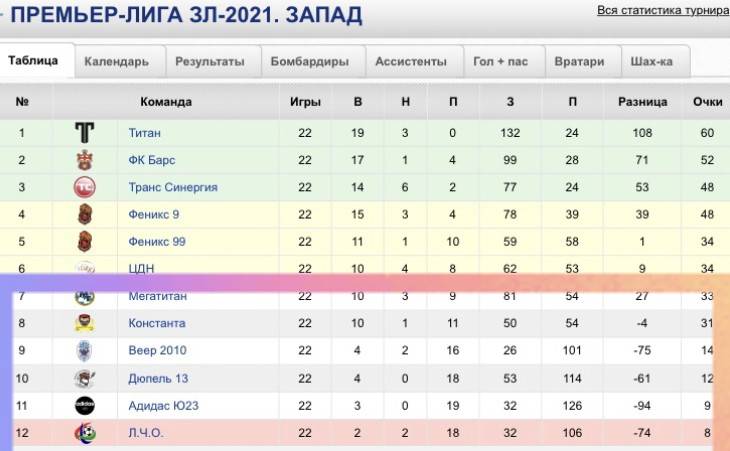Click the Транс Синергия red logo

(85, 187)
